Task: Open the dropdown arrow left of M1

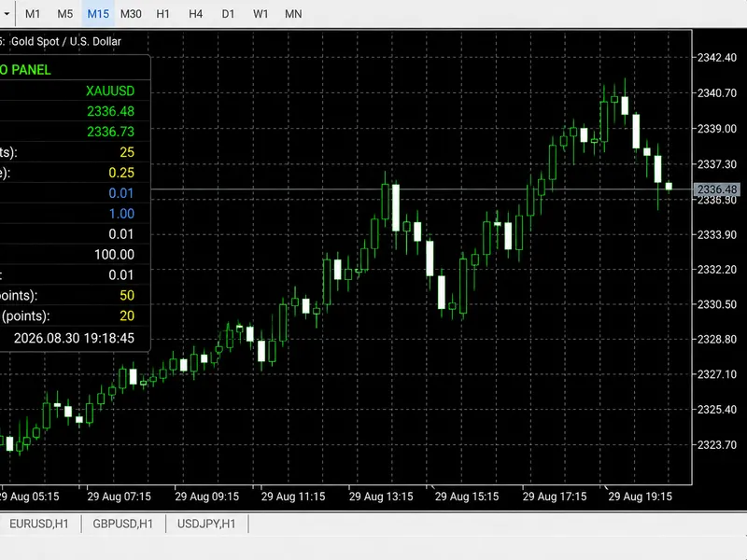Action: [x=7, y=14]
